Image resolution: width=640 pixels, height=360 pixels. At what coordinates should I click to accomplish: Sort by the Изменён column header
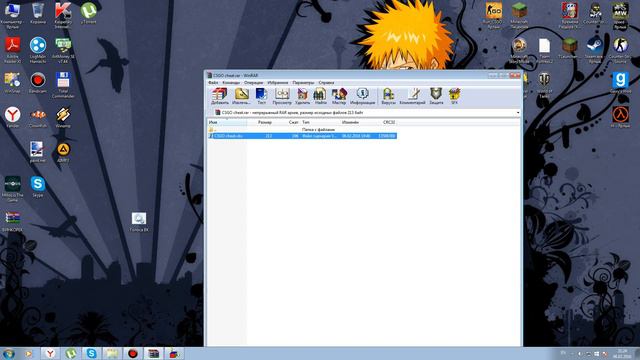350,122
